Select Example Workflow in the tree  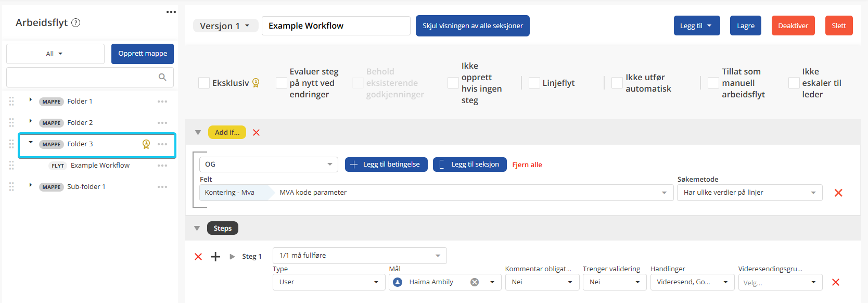(100, 166)
